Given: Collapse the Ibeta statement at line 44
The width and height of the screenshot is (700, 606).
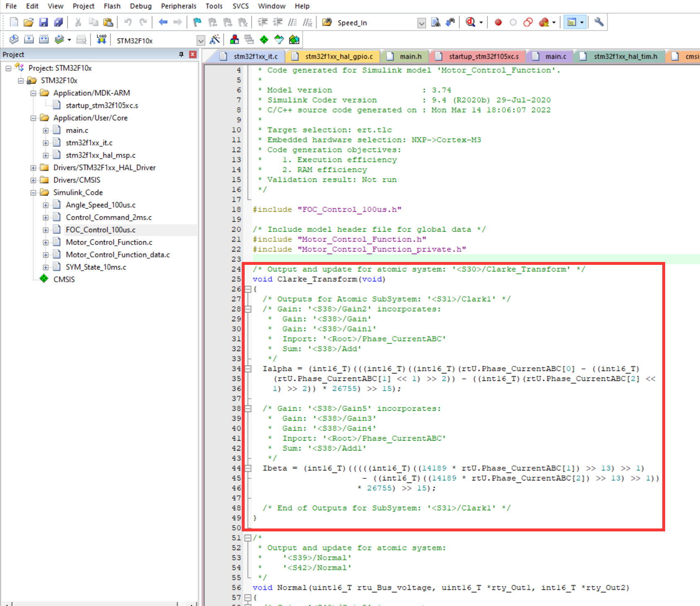Looking at the screenshot, I should pyautogui.click(x=248, y=468).
